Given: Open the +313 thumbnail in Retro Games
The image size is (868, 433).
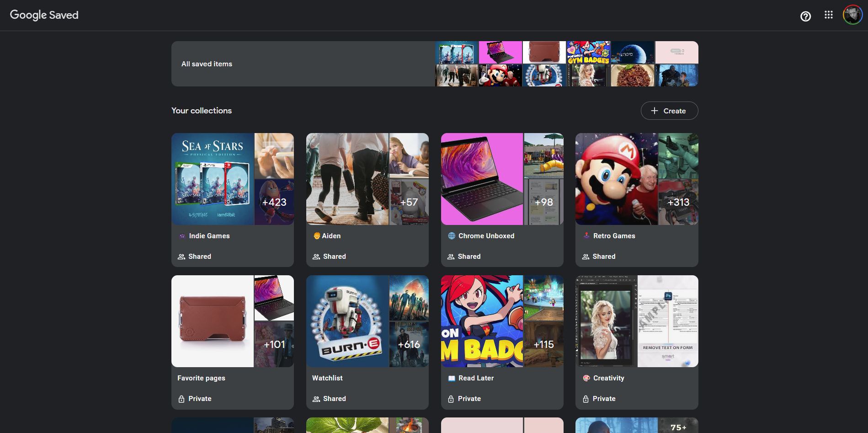Looking at the screenshot, I should coord(678,202).
